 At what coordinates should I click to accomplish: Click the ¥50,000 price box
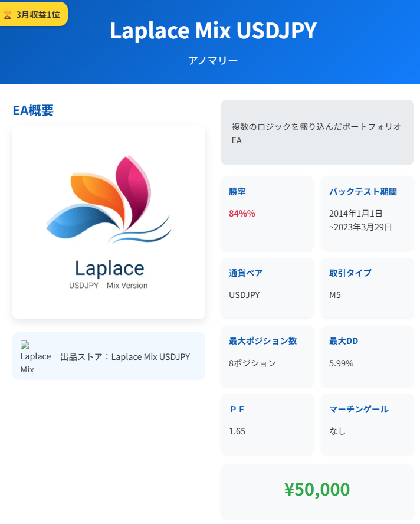(x=317, y=491)
